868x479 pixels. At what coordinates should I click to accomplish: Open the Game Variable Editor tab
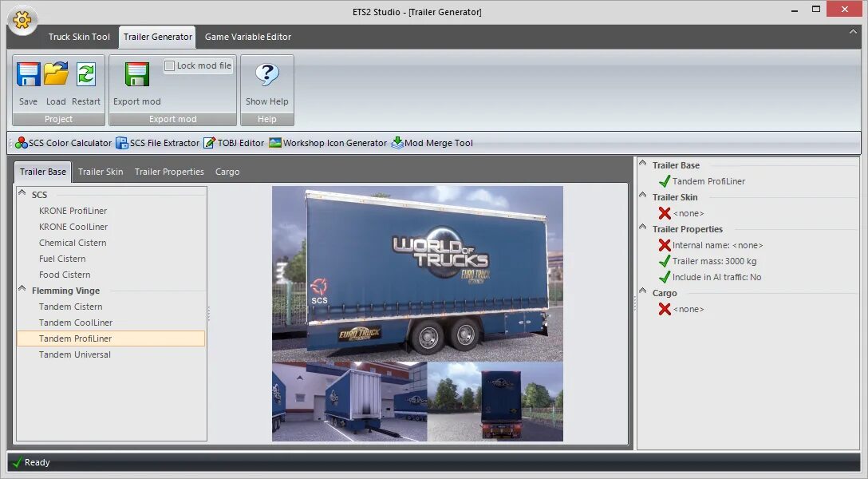click(247, 37)
